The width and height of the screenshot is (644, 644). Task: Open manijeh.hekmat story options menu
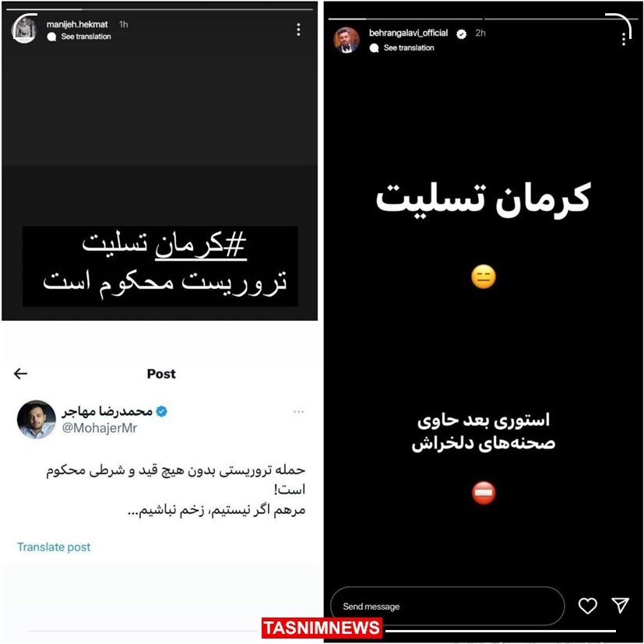(298, 30)
